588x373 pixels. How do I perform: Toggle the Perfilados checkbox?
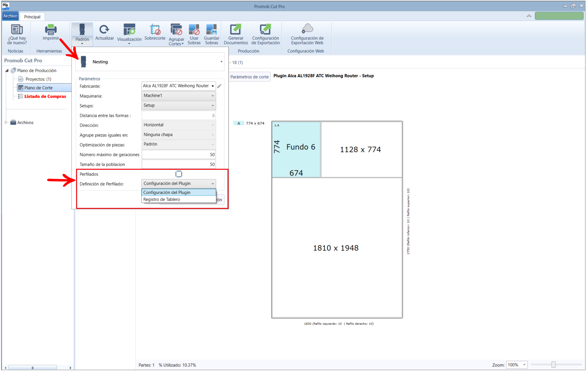(179, 174)
